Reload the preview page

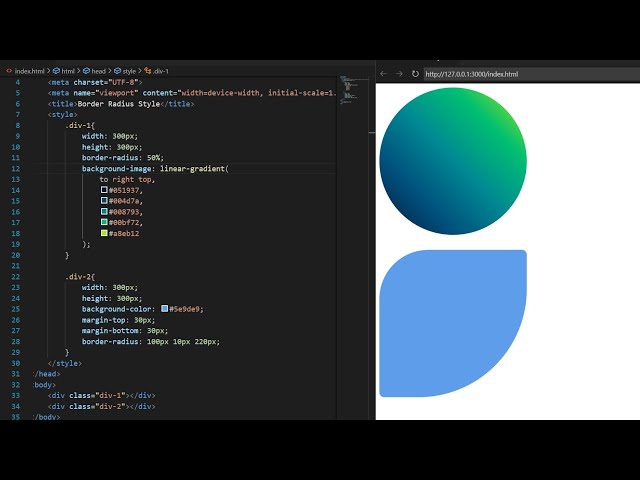coord(415,73)
